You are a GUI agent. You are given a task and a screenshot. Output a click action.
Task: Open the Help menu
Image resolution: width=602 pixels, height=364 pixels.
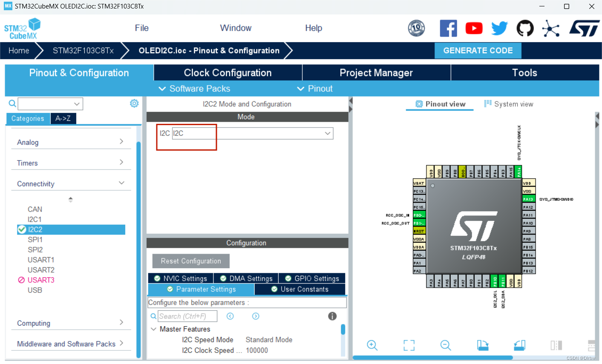click(314, 28)
